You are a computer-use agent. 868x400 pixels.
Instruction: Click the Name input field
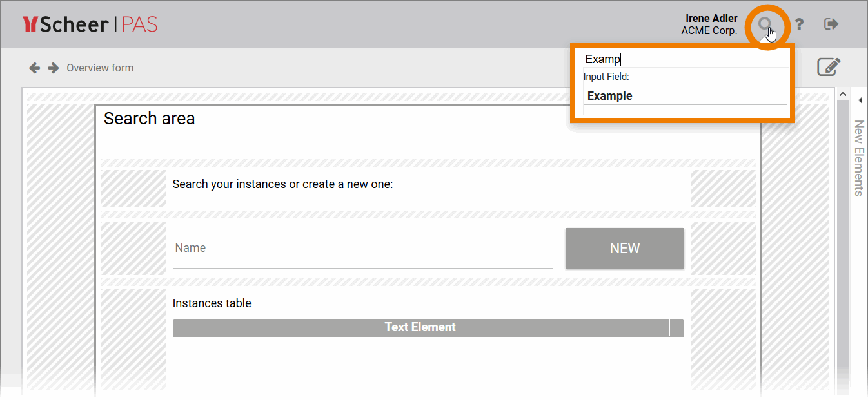(362, 249)
